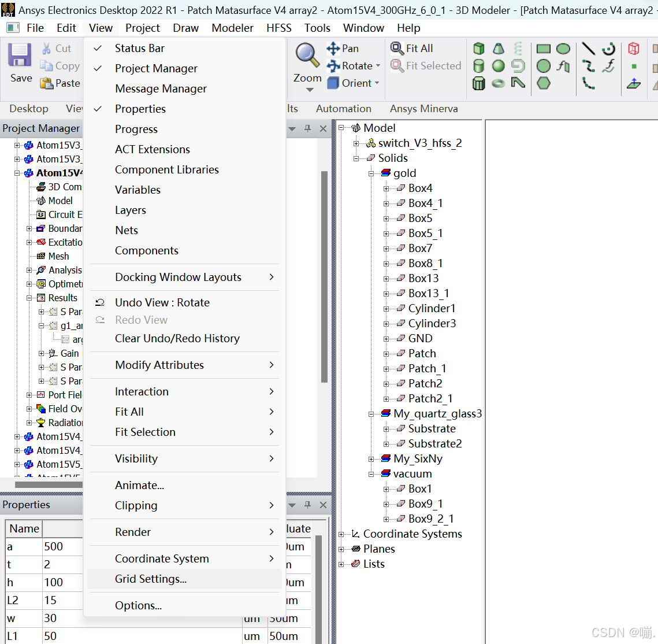Expand switch_V3_hfss_2 component node
Screen dimensions: 658x644
click(356, 143)
